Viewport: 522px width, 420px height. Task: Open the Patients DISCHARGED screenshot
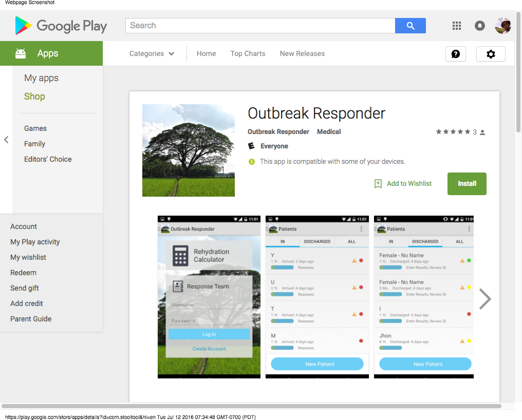click(x=423, y=297)
